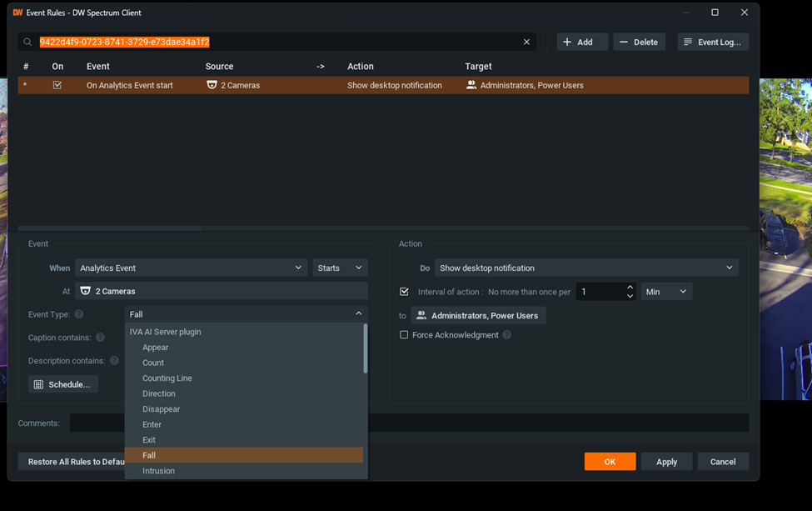The width and height of the screenshot is (812, 511).
Task: Click the users icon on Administrators, Power Users target
Action: click(470, 84)
